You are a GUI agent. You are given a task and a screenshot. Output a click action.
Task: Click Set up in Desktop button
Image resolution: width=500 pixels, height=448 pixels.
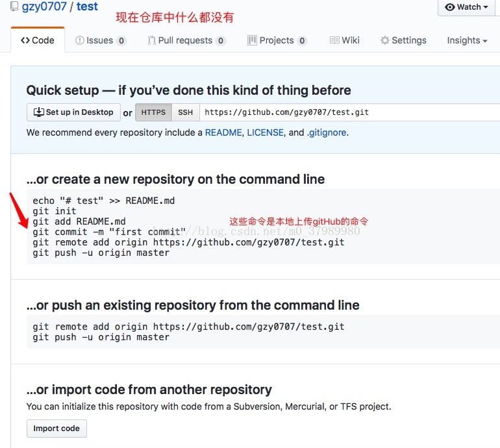(x=73, y=112)
